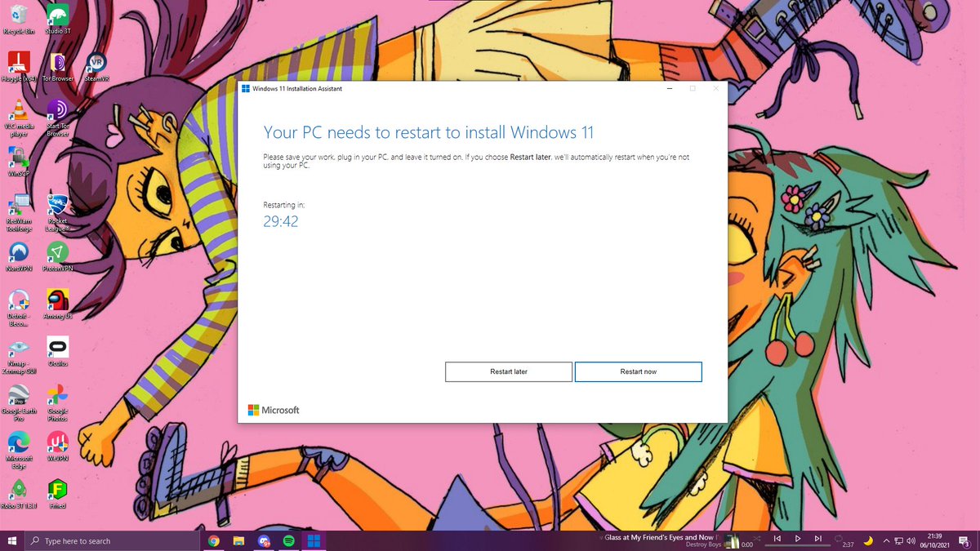Open Detroit Become Human shortcut
Image resolution: width=980 pixels, height=551 pixels.
[x=19, y=307]
